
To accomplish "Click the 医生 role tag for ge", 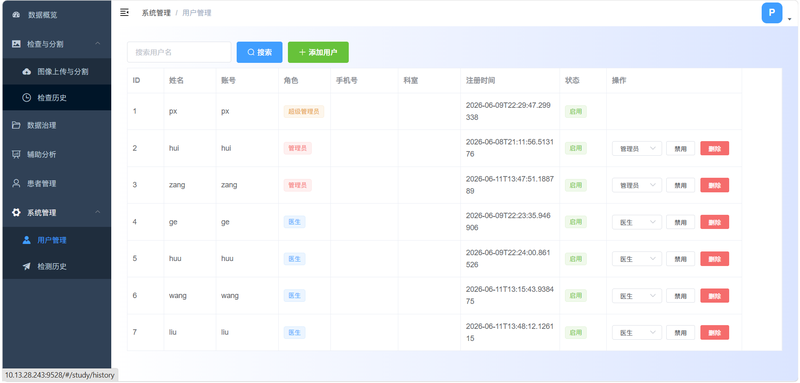I will click(294, 222).
